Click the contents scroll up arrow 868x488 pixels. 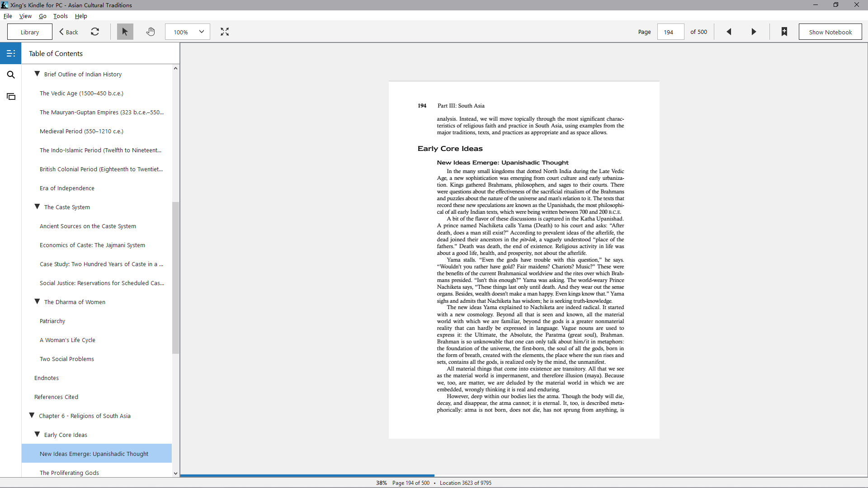coord(175,68)
